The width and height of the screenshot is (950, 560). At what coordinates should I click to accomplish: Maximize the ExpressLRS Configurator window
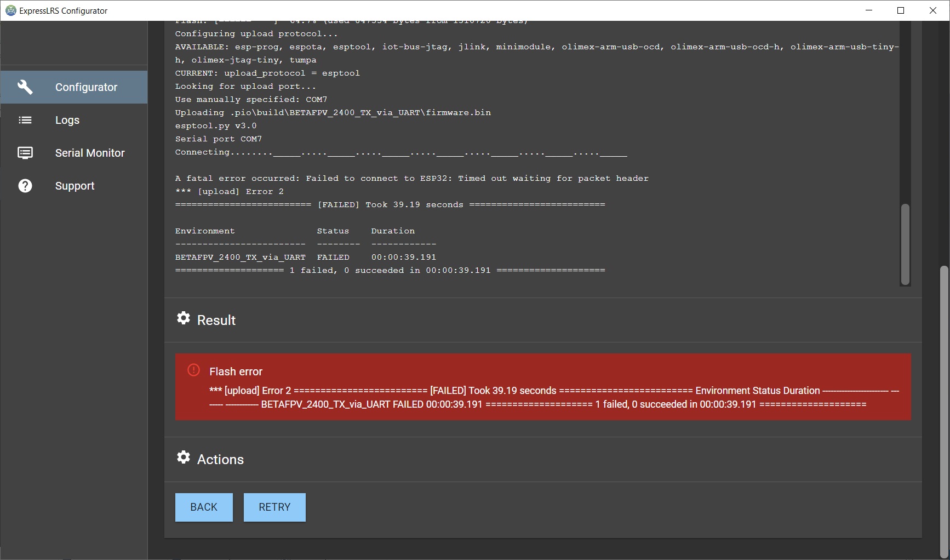pos(901,10)
